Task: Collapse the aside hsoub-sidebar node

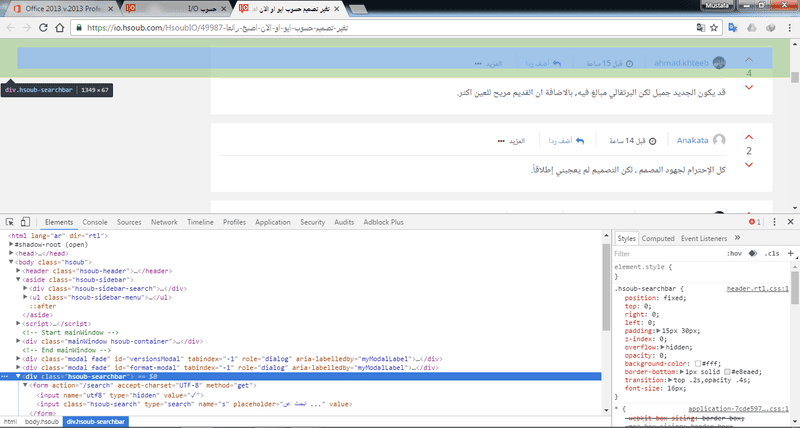Action: tap(20, 279)
